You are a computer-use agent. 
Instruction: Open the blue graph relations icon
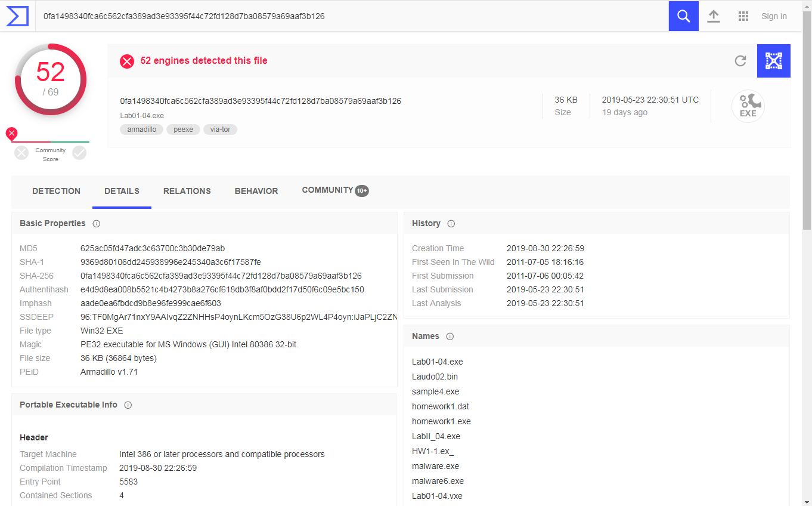tap(774, 61)
